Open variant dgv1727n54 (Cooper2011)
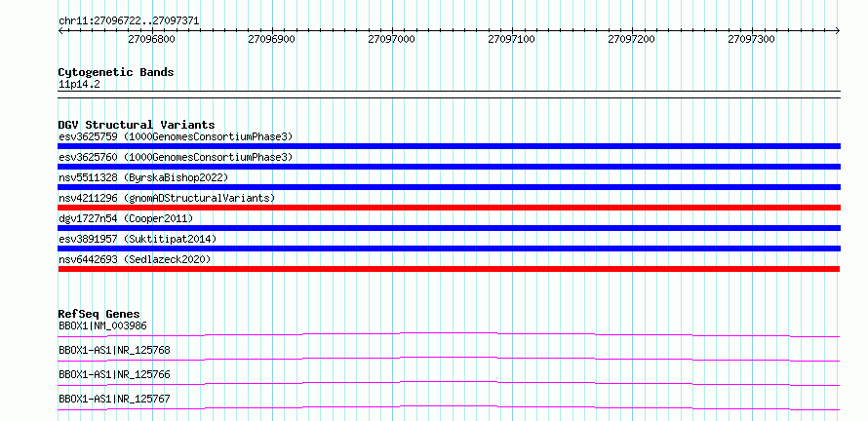Image resolution: width=868 pixels, height=421 pixels. click(126, 218)
